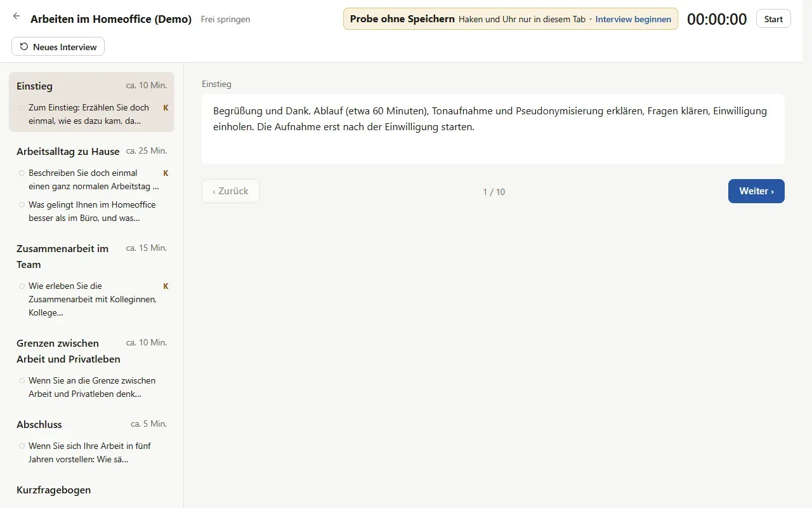Select question 'Wenn Sie sich Ihre Arbeit in fünf Jahren'
Image resolution: width=812 pixels, height=508 pixels.
point(89,453)
